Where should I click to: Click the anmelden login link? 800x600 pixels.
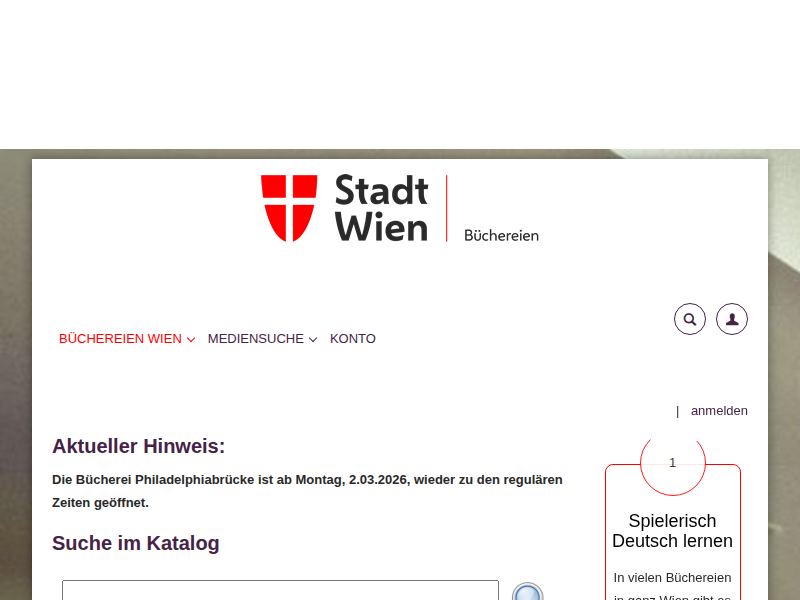719,411
